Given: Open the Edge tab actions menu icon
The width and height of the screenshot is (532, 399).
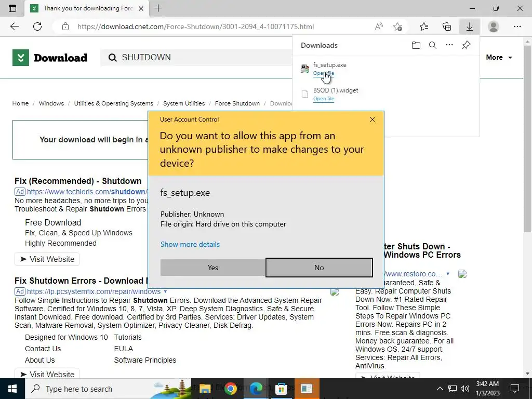Looking at the screenshot, I should pyautogui.click(x=12, y=8).
